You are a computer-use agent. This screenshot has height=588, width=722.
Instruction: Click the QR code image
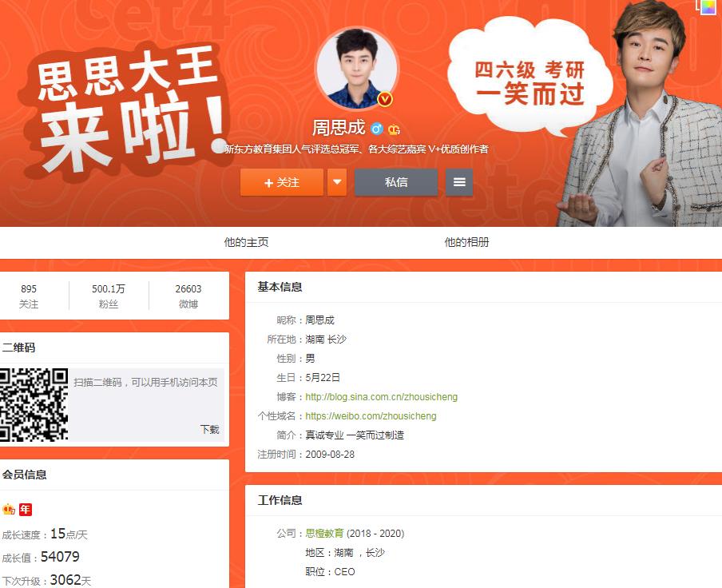[x=34, y=404]
